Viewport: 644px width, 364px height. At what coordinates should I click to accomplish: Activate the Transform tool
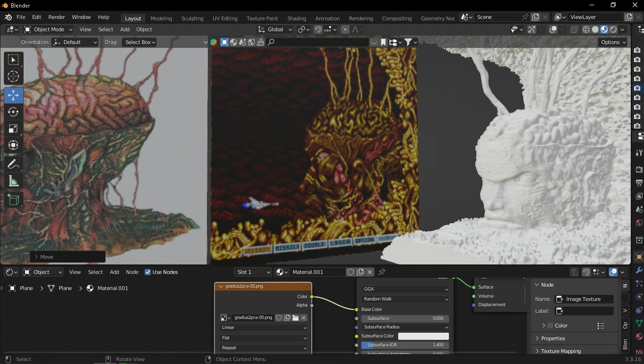coord(13,145)
